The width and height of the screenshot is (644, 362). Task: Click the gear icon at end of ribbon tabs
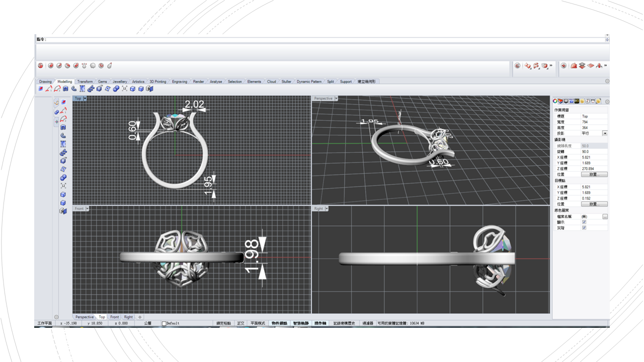(x=607, y=81)
